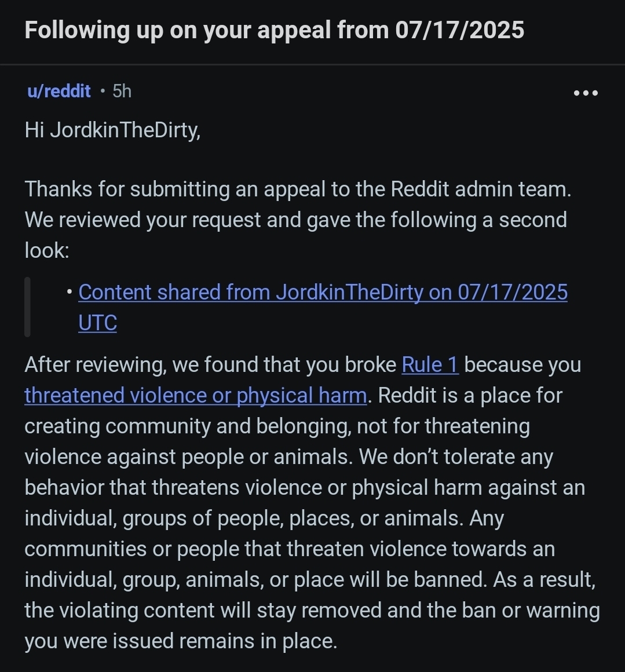Open the Content shared from JordkinTheDirty link
625x672 pixels.
click(323, 292)
